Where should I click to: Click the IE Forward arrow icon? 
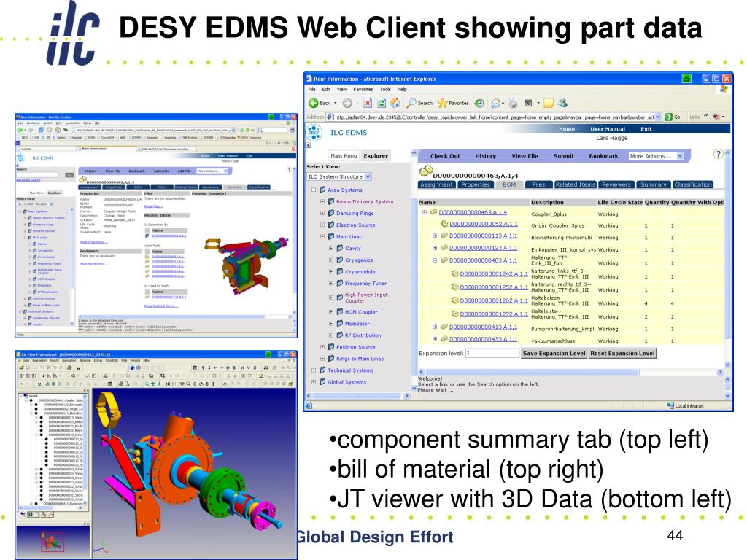tap(347, 103)
